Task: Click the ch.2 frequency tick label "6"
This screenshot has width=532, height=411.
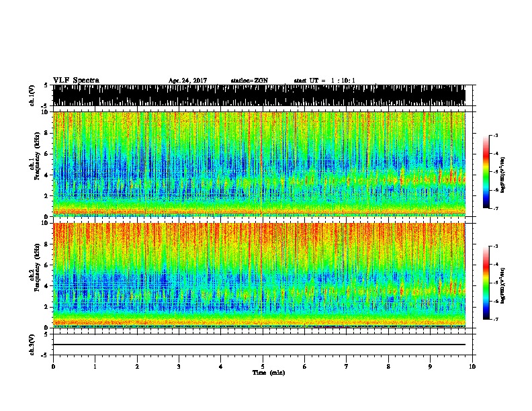Action: 47,265
